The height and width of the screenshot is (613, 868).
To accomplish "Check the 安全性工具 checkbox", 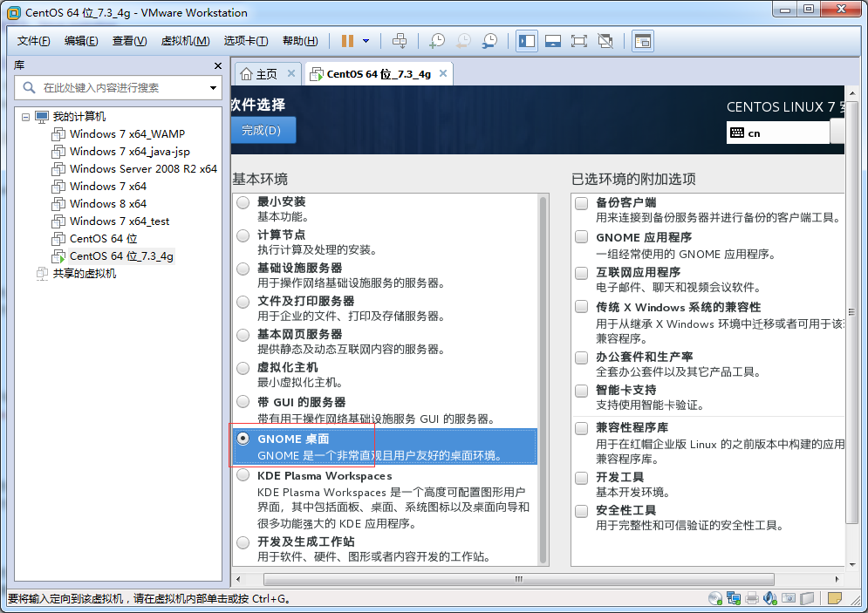I will 581,511.
